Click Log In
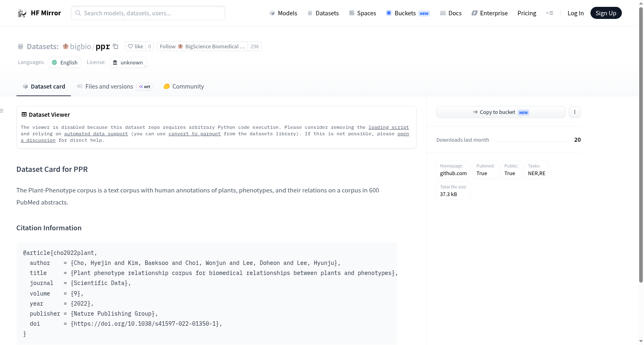The width and height of the screenshot is (644, 345). coord(576,13)
